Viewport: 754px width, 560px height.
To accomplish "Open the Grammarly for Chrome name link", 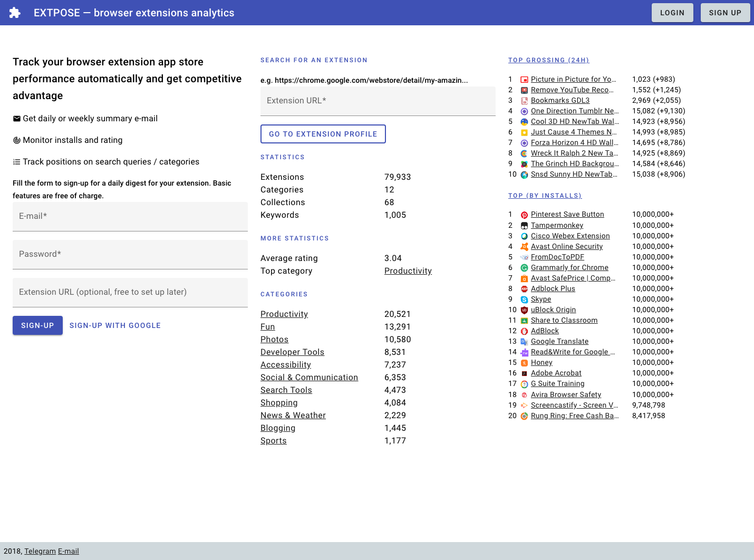I will click(x=570, y=268).
